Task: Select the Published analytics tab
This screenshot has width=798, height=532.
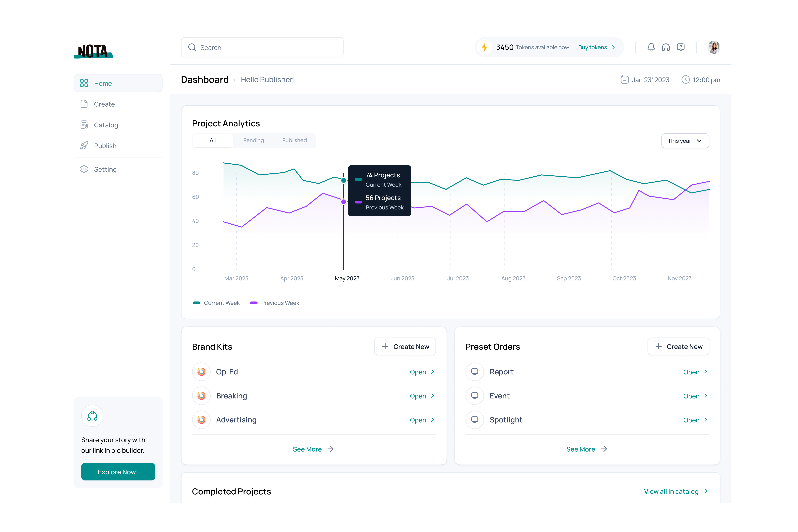Action: (x=294, y=140)
